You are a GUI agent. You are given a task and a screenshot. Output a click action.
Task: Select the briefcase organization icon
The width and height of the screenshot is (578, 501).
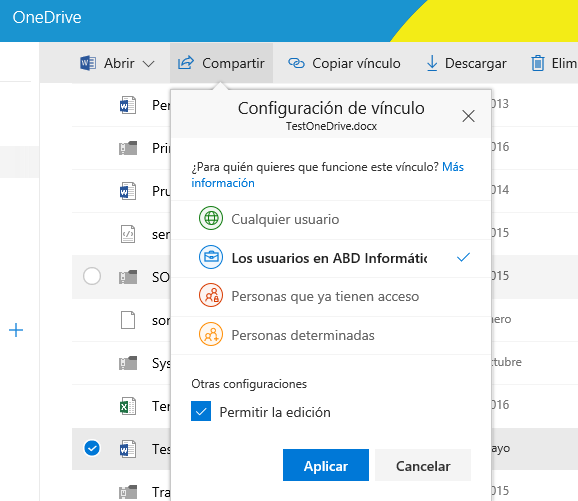pyautogui.click(x=211, y=257)
